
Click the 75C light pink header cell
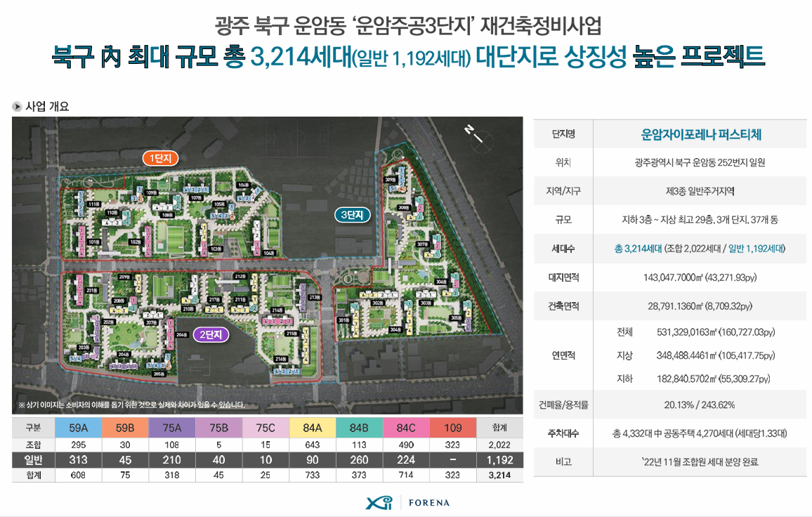coord(266,428)
